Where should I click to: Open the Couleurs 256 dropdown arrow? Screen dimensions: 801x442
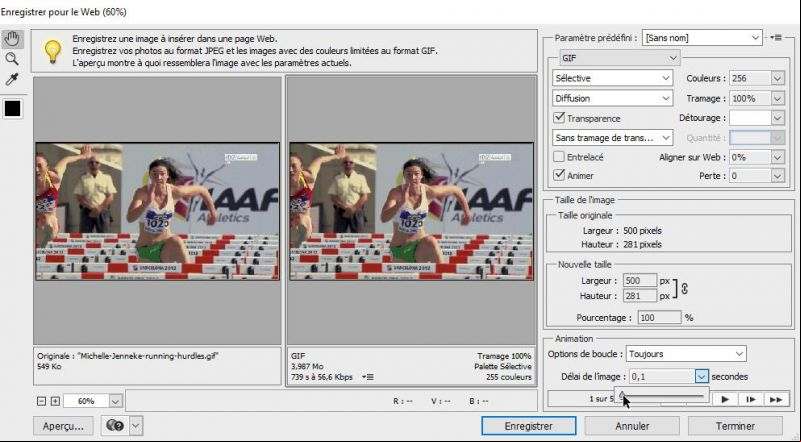click(x=777, y=78)
